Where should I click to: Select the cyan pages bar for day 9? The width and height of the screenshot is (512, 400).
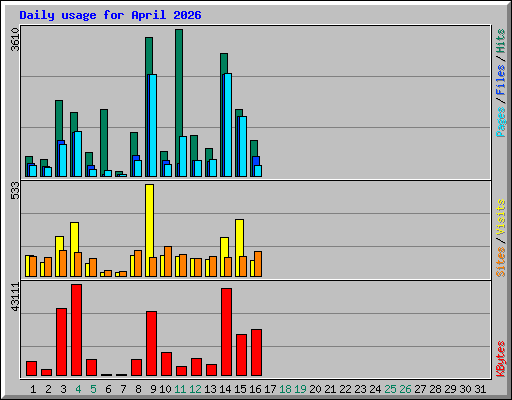(x=153, y=126)
